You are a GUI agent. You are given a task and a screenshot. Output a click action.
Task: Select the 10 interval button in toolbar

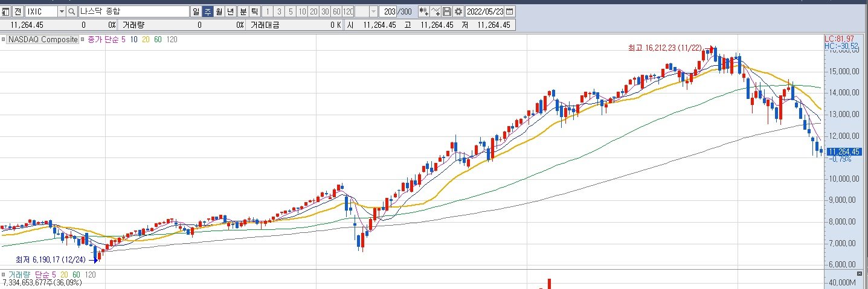302,11
